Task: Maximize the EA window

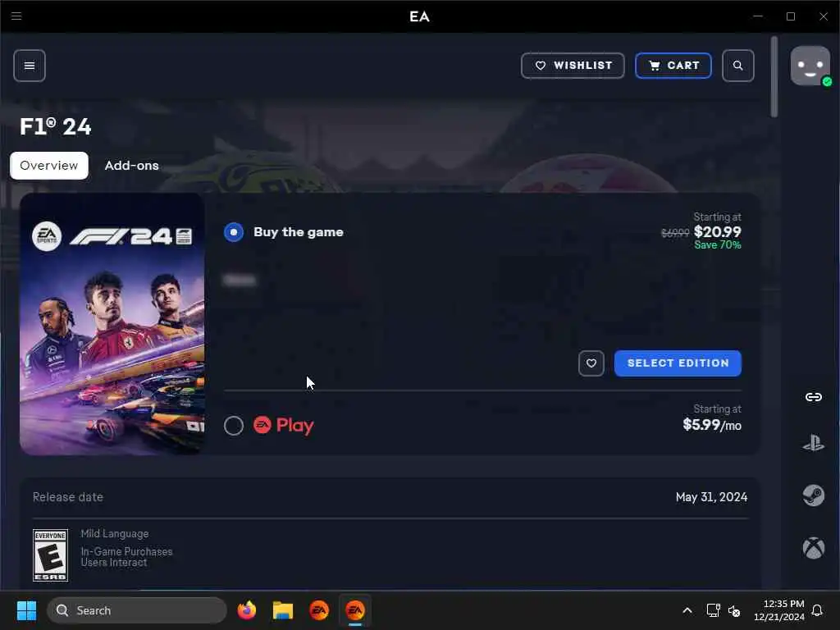Action: [791, 16]
